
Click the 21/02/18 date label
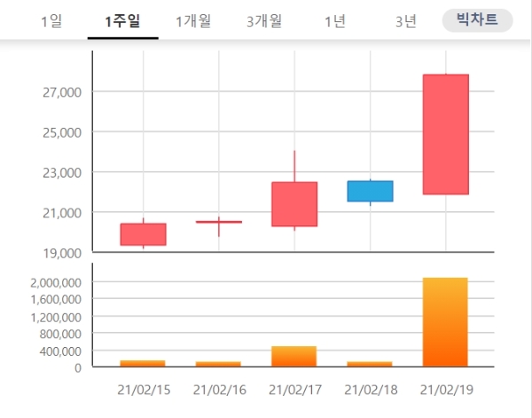tap(371, 390)
